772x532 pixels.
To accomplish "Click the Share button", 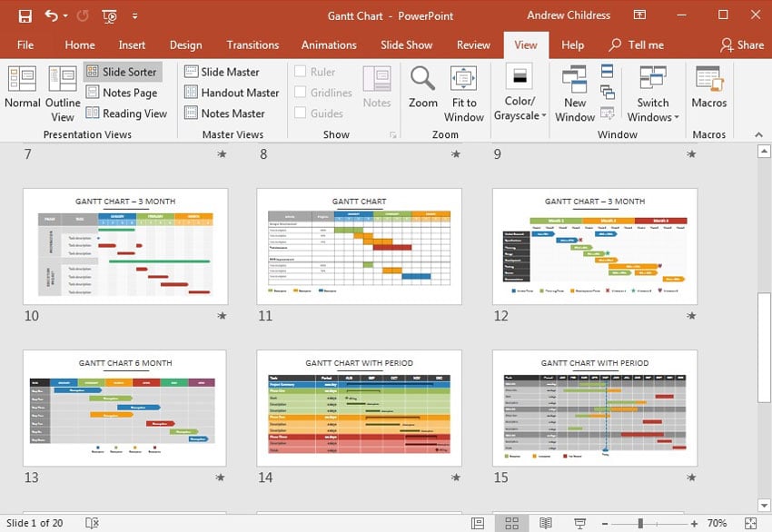I will [x=742, y=45].
